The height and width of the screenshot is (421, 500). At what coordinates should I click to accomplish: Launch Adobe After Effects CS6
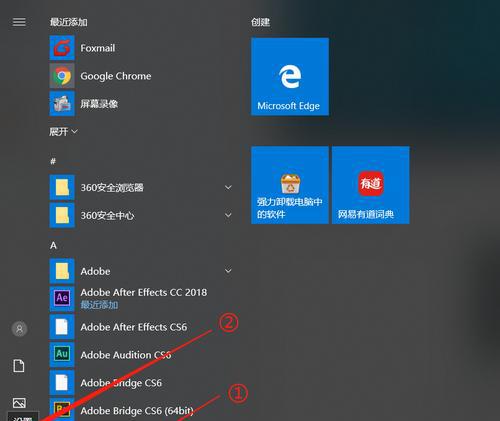pos(134,327)
